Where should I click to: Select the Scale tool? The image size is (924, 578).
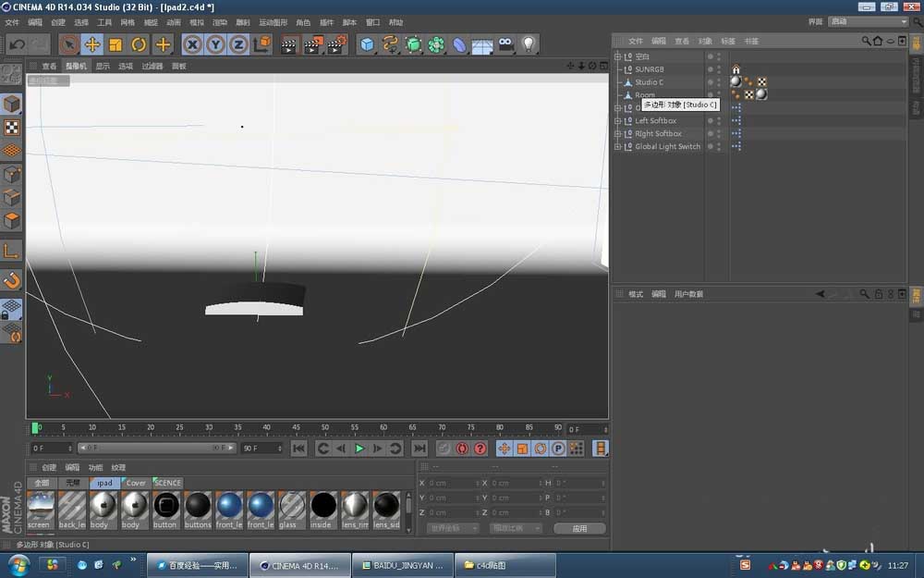point(115,43)
